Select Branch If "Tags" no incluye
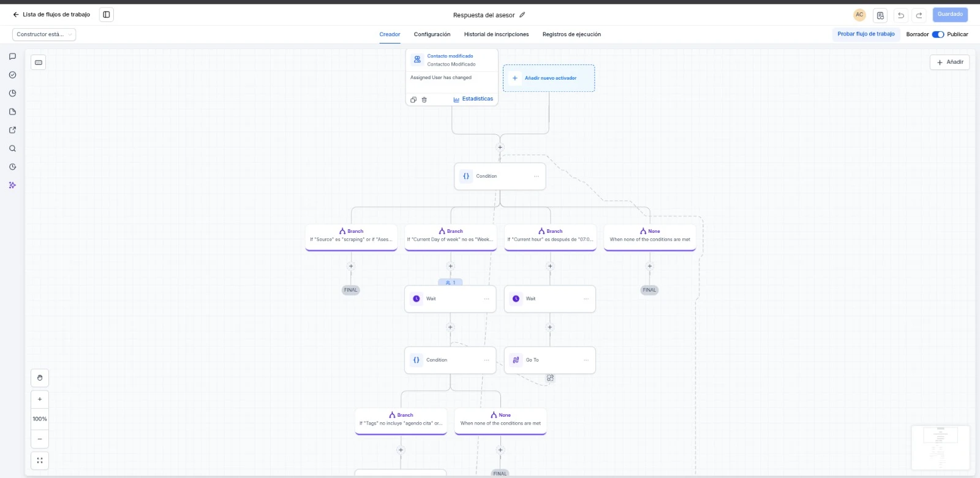The width and height of the screenshot is (980, 478). pos(401,421)
